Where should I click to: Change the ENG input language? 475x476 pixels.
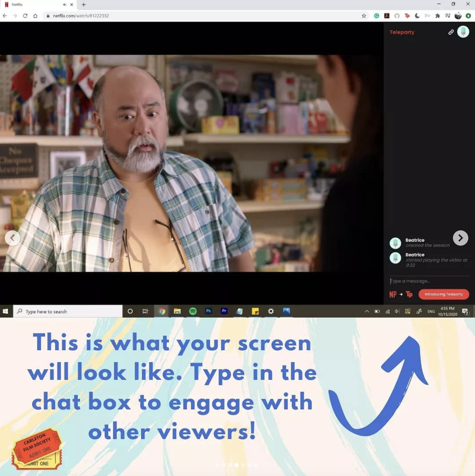pyautogui.click(x=431, y=311)
